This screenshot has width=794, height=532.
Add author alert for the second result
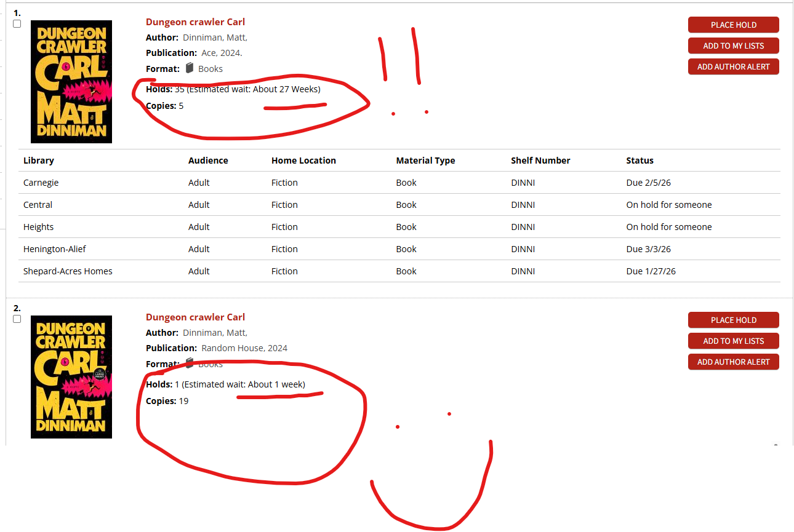(733, 362)
